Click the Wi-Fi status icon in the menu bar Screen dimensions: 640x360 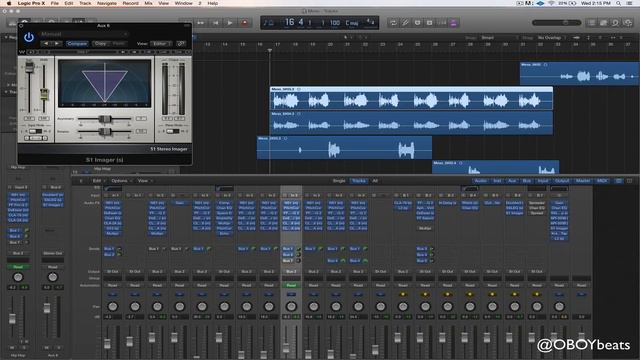point(551,3)
